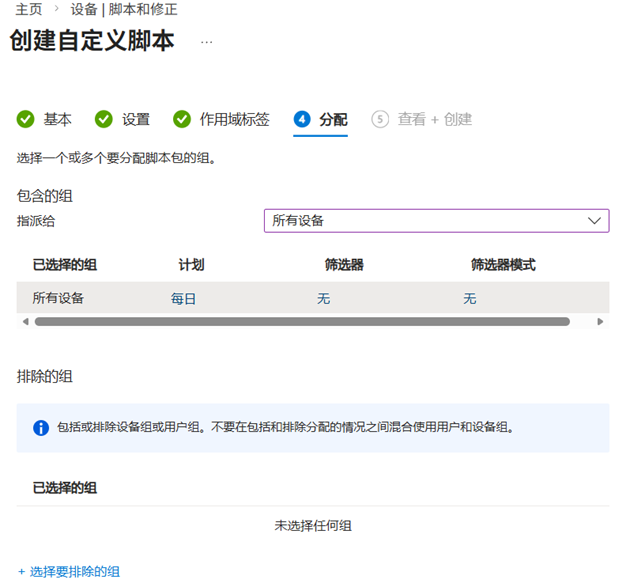Expand the 指派给 dropdown showing 所有设备
This screenshot has width=630, height=587.
click(435, 220)
